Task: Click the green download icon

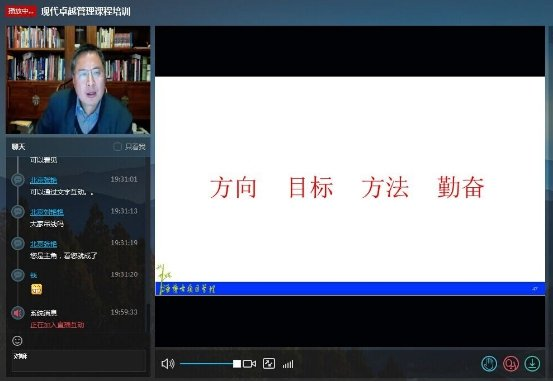Action: [x=532, y=364]
